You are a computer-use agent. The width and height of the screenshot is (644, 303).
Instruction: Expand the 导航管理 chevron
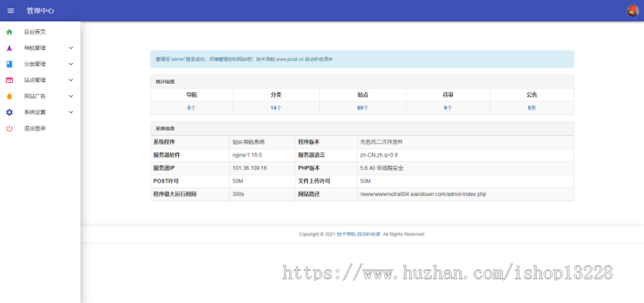tap(71, 48)
